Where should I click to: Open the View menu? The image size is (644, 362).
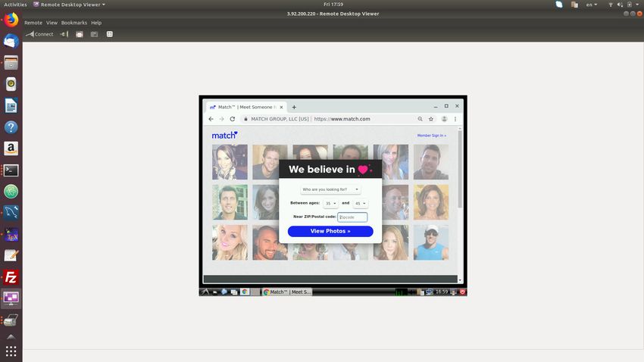pos(52,23)
